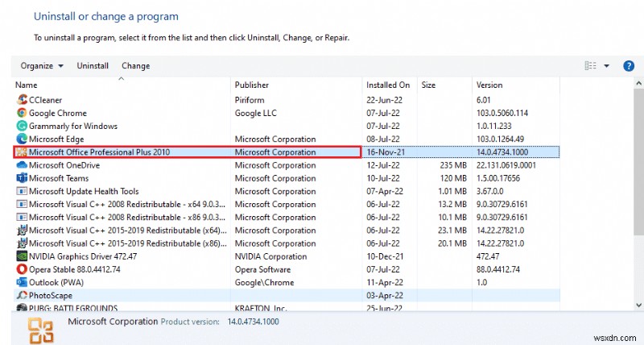Open the Organize dropdown menu
Image resolution: width=644 pixels, height=345 pixels.
tap(42, 65)
